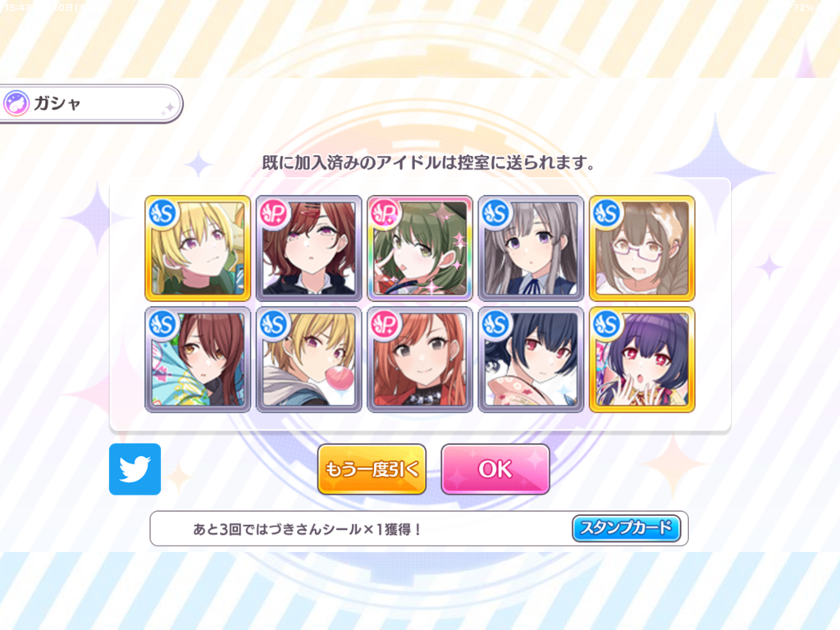Click the ガシャ header icon

point(16,103)
